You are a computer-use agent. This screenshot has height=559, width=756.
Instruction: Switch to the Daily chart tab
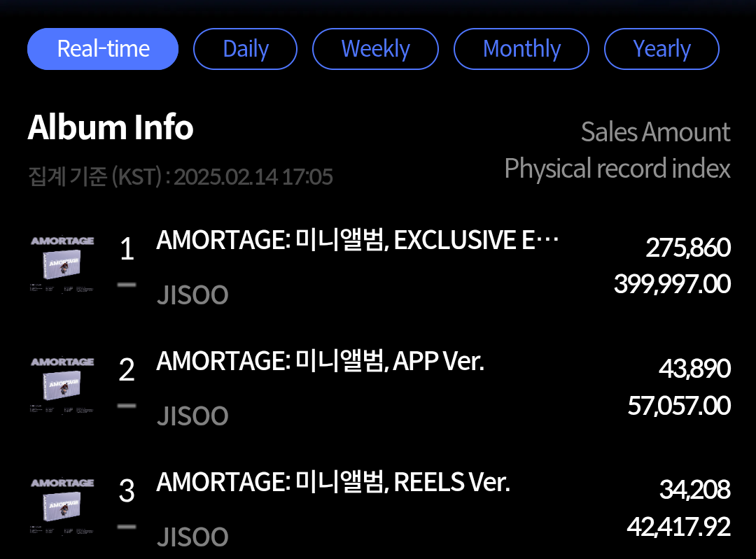tap(245, 49)
